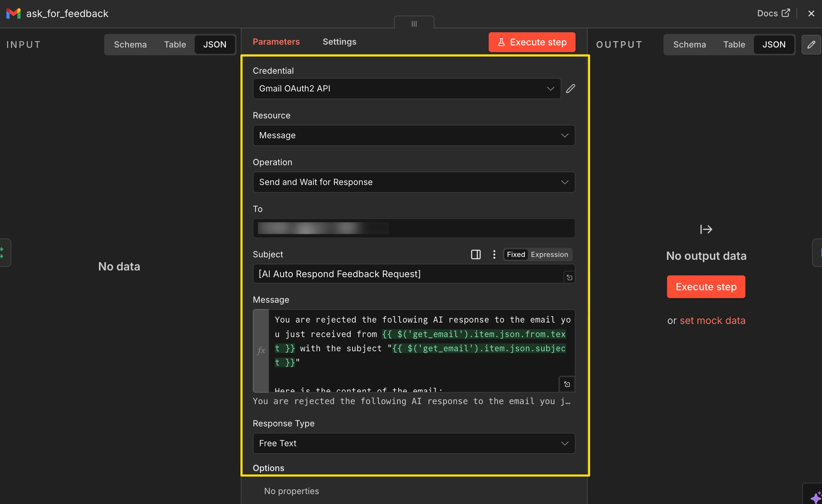Open the Resource dropdown set to Message
Viewport: 822px width, 504px height.
(x=414, y=135)
